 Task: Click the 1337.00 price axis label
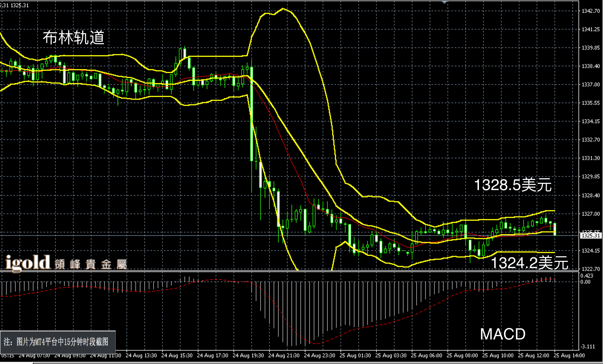[x=591, y=84]
